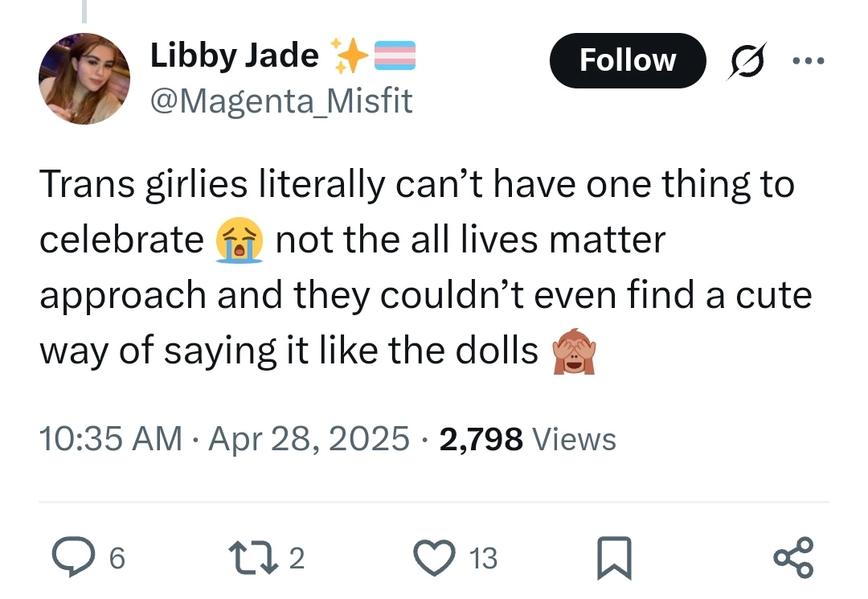Click the trans flag emoji beside name
This screenshot has width=868, height=599.
[394, 55]
